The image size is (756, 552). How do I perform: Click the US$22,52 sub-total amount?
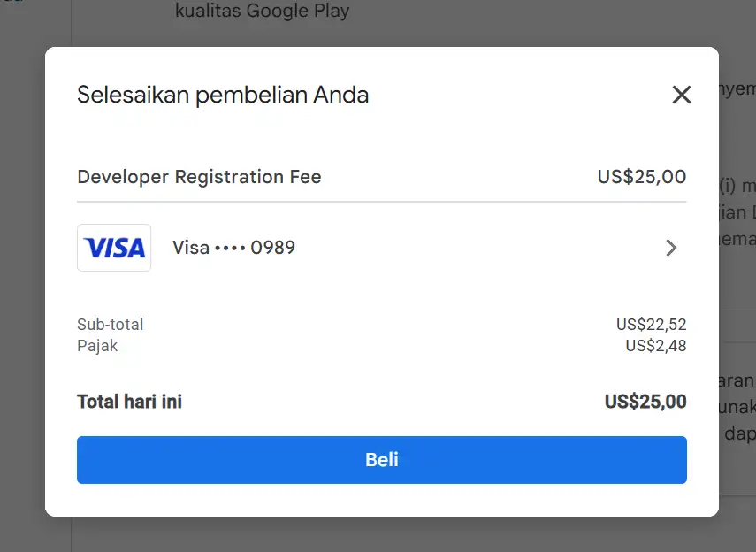point(651,325)
